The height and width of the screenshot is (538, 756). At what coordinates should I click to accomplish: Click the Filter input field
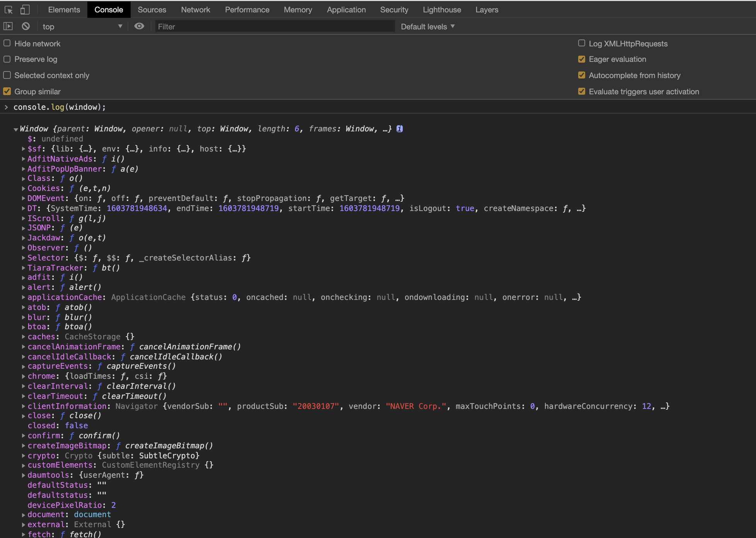pos(274,26)
